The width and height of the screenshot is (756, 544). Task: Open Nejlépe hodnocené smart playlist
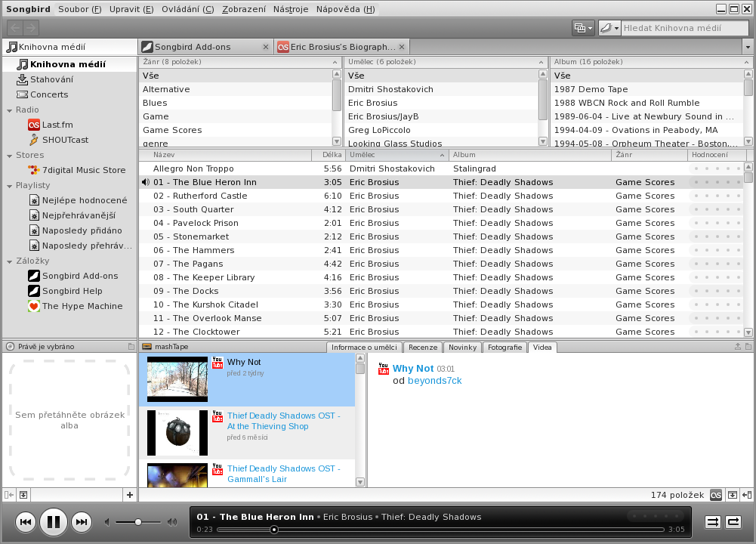tap(78, 200)
